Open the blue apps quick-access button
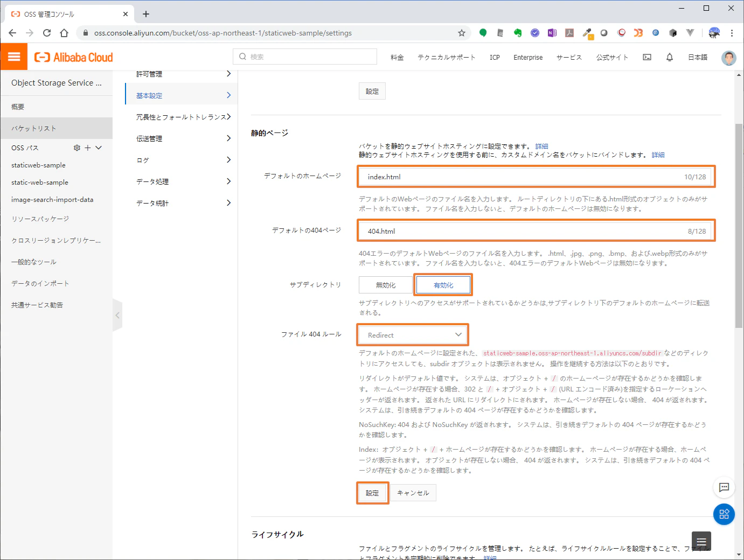Screen dimensions: 744x560 [724, 514]
